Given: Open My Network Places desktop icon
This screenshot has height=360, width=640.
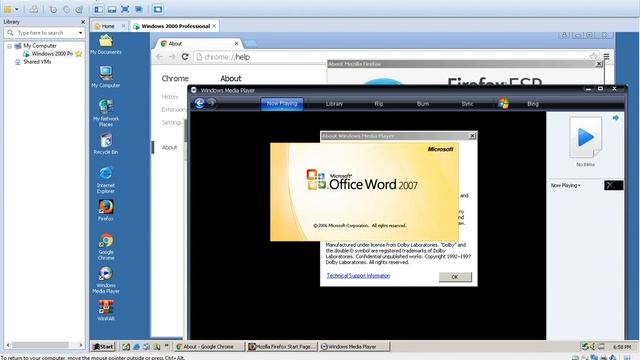Looking at the screenshot, I should [106, 113].
